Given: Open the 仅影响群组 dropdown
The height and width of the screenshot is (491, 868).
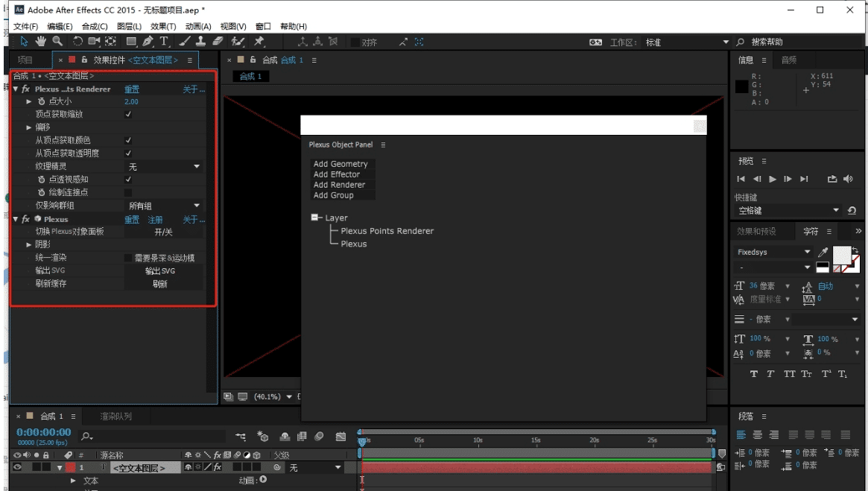Looking at the screenshot, I should tap(164, 206).
